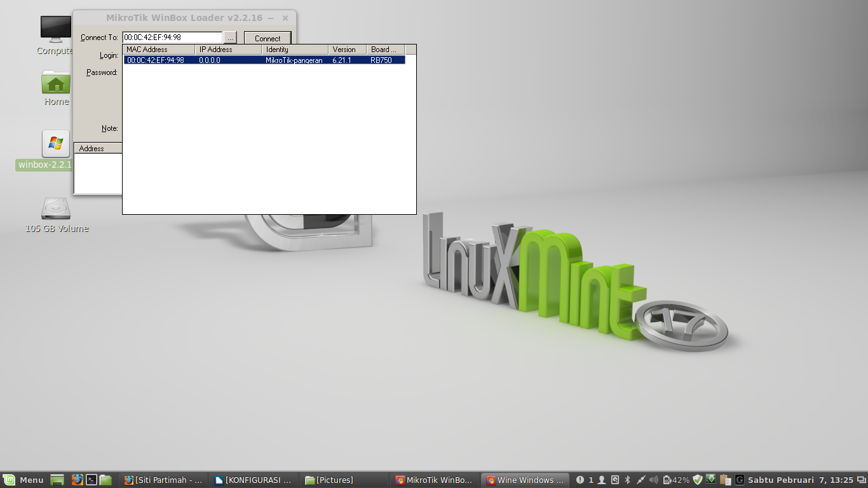Click the Connect button in WinBox

[x=268, y=38]
